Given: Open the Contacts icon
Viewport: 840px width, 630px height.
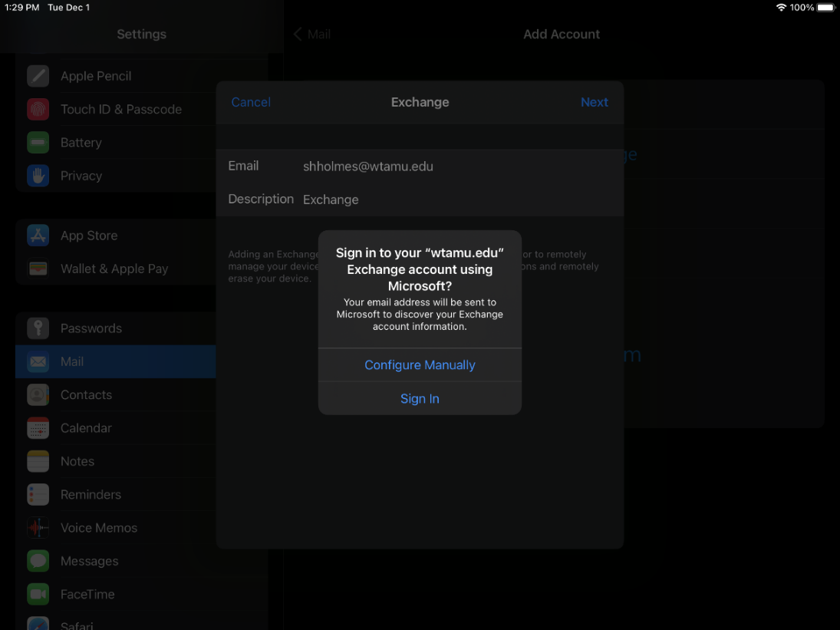Looking at the screenshot, I should point(38,395).
